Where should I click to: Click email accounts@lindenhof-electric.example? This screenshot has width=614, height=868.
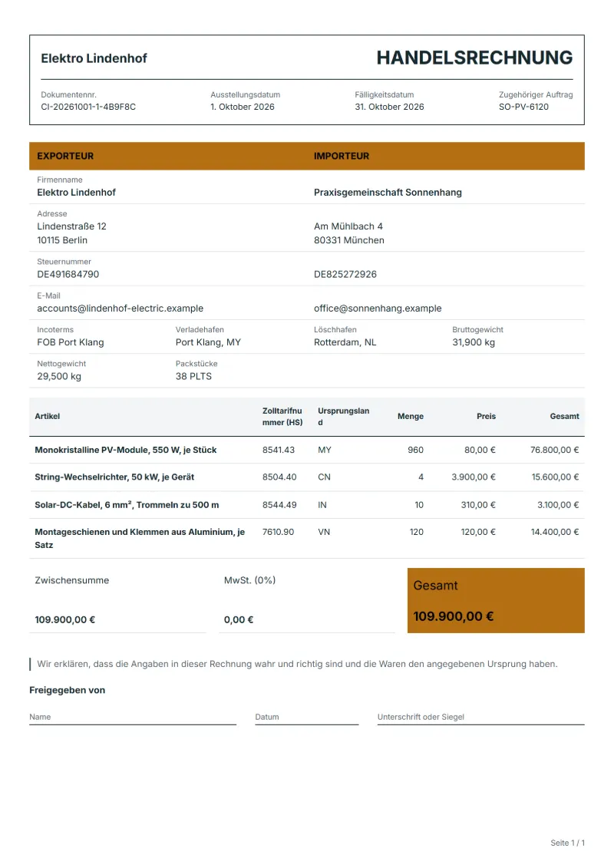pyautogui.click(x=120, y=309)
